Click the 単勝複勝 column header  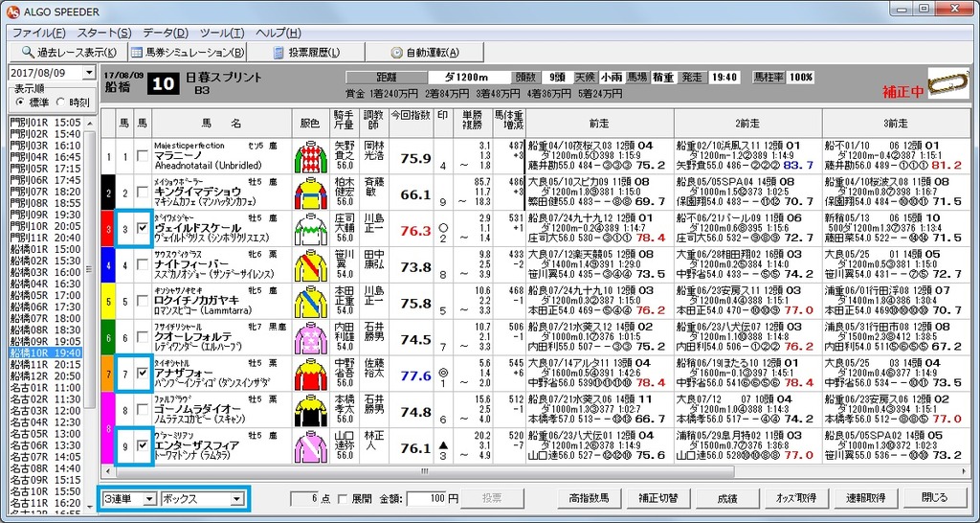click(x=473, y=124)
